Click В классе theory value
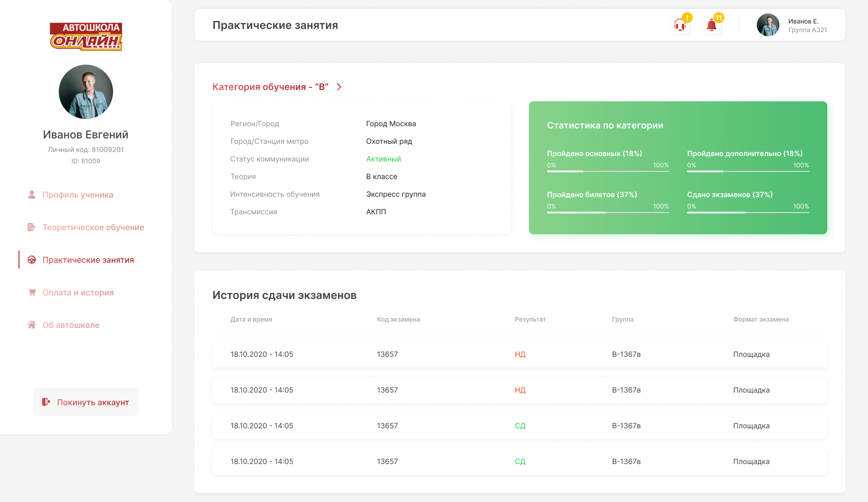868x502 pixels. 382,176
